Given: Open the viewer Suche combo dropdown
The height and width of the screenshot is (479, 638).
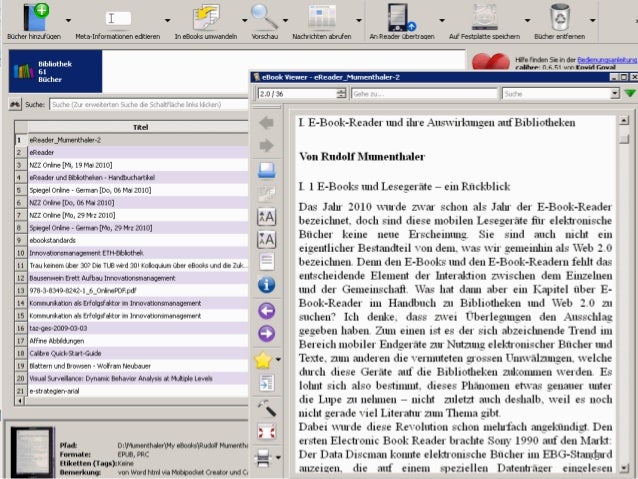Looking at the screenshot, I should coord(615,94).
